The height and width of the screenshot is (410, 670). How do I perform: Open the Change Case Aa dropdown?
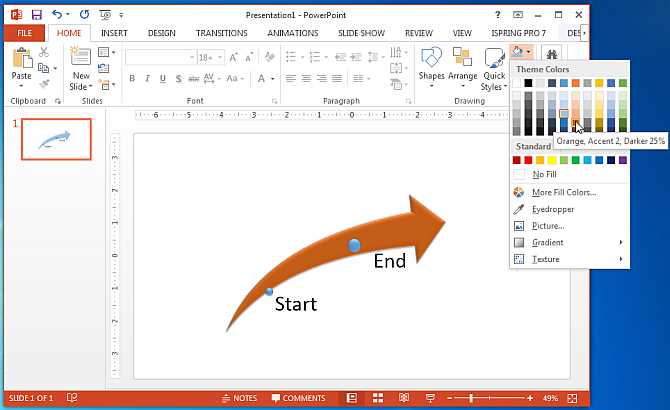click(x=235, y=79)
